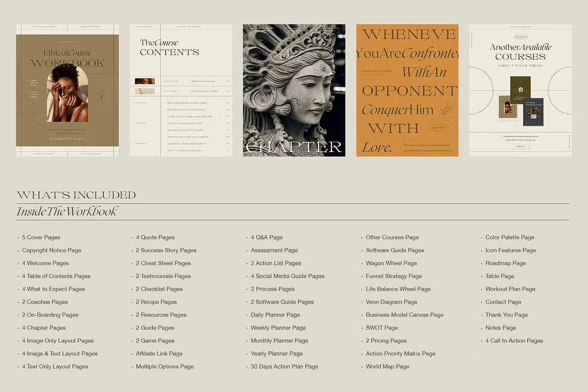The height and width of the screenshot is (392, 588).
Task: Select "Action Priority Matrix Page"
Action: coord(400,354)
